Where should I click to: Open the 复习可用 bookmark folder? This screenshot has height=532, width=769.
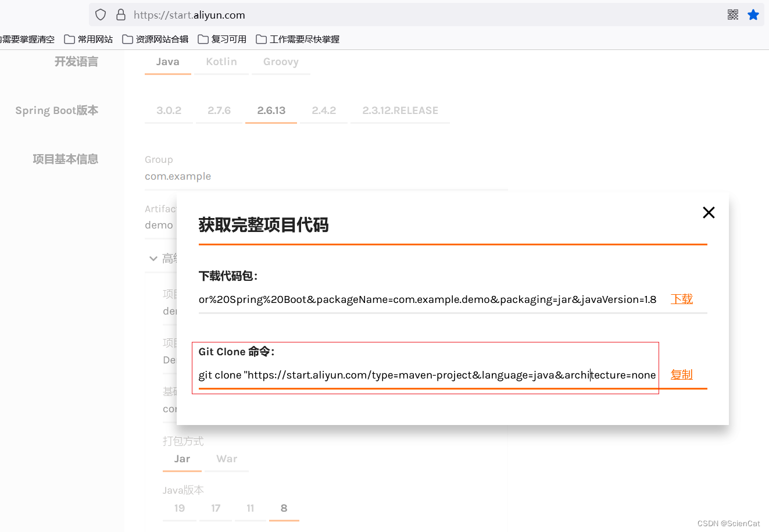pyautogui.click(x=222, y=39)
